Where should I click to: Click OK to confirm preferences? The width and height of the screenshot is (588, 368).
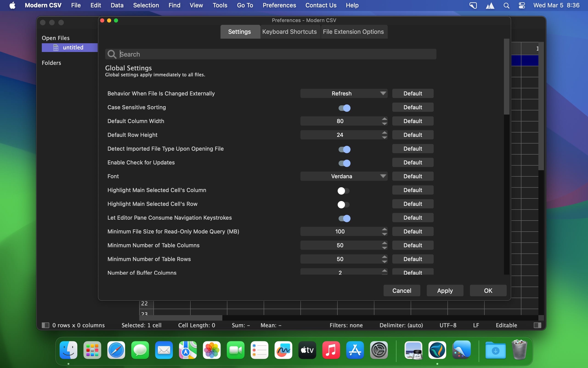[x=488, y=290]
